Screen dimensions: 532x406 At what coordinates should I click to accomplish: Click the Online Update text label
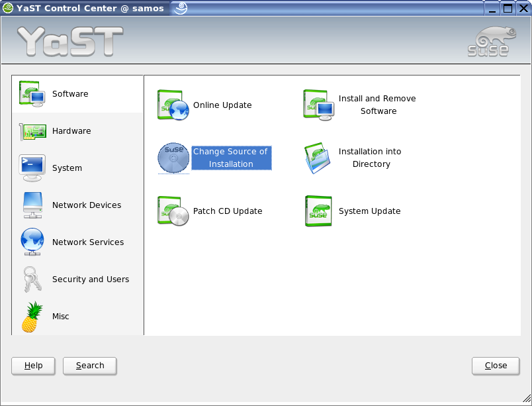click(x=222, y=105)
